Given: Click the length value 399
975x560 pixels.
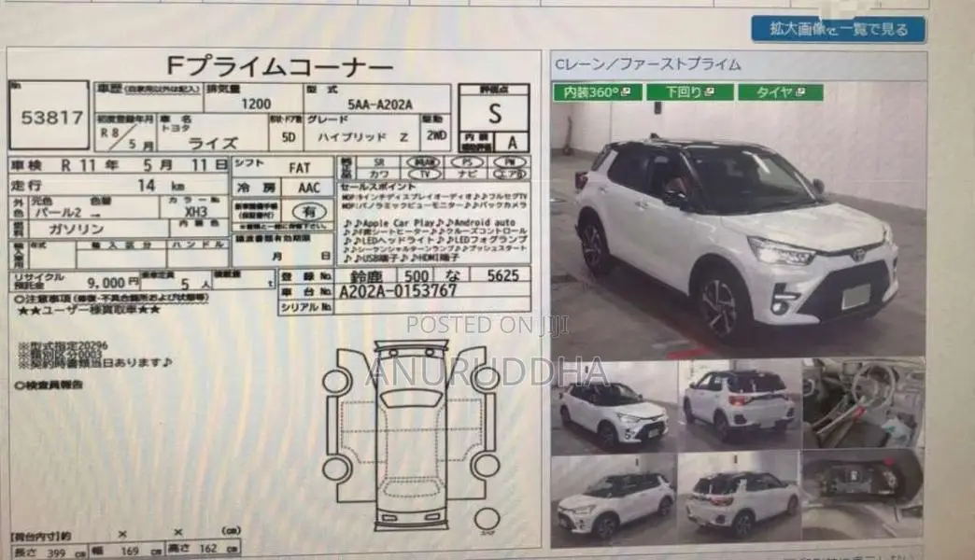Looking at the screenshot, I should [55, 552].
